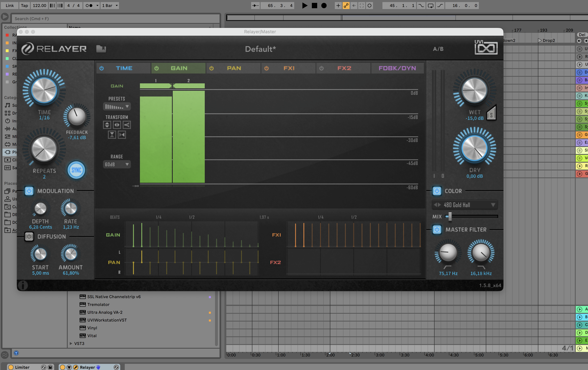Toggle MODULATION power button

[x=29, y=191]
